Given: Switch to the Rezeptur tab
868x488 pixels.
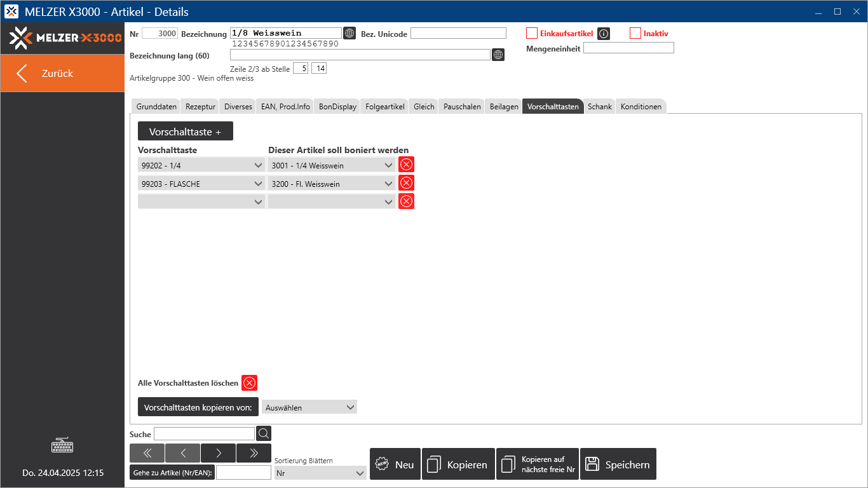Looking at the screenshot, I should (200, 107).
